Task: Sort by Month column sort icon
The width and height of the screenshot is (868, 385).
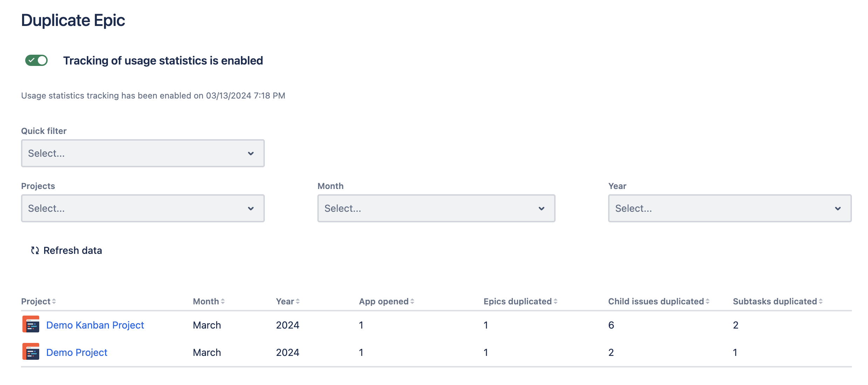Action: coord(223,302)
